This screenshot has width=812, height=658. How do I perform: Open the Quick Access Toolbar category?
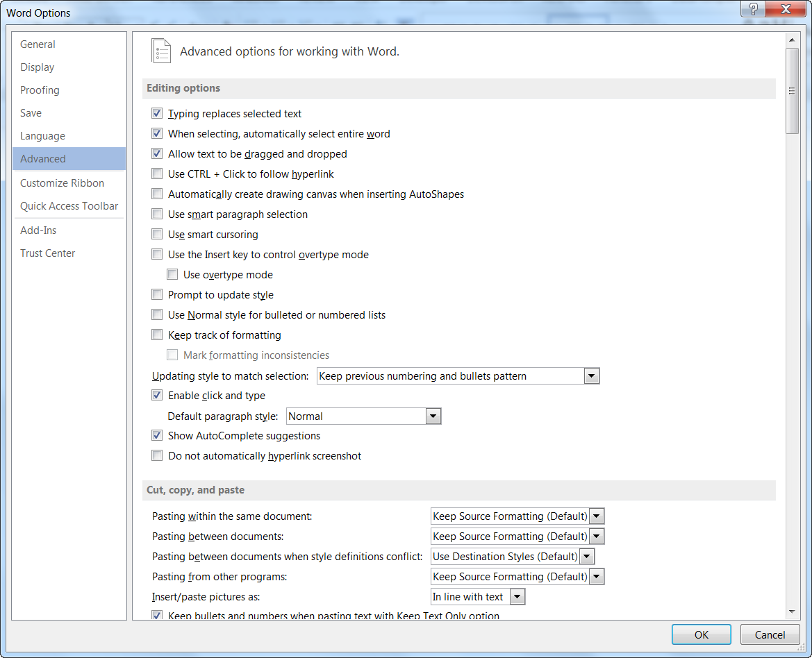click(x=69, y=206)
